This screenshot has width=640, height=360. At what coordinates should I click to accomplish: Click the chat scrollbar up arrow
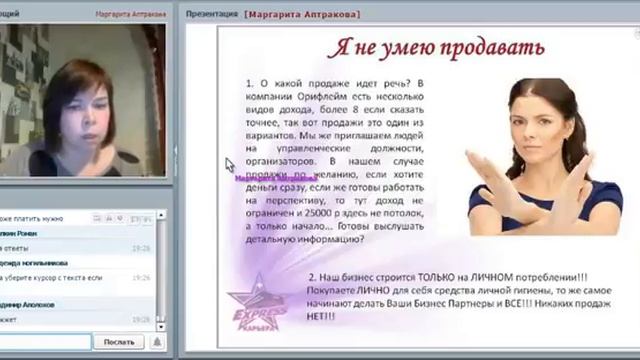[x=161, y=215]
